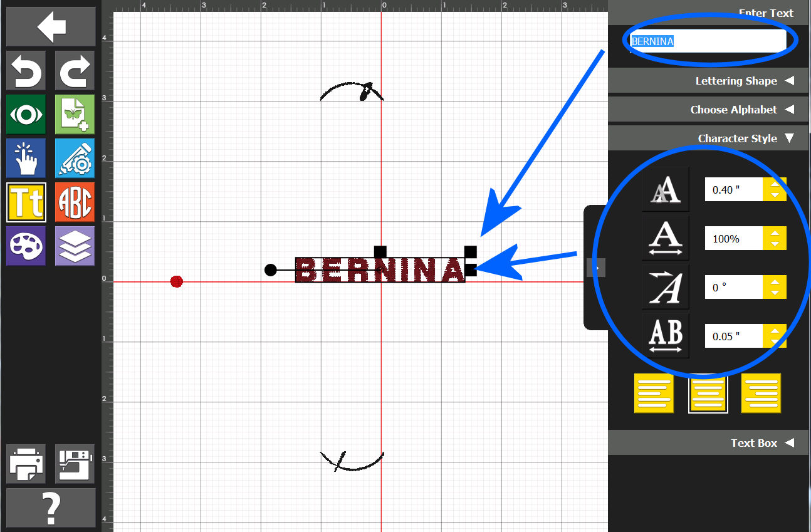
Task: Increase the 0.40 " height stepper
Action: pyautogui.click(x=775, y=184)
